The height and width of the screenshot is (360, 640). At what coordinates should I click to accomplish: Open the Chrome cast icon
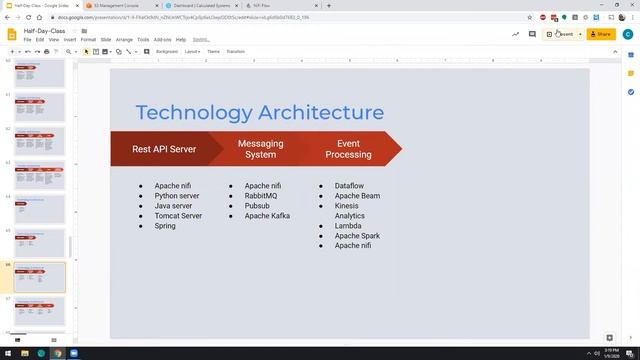pos(611,18)
